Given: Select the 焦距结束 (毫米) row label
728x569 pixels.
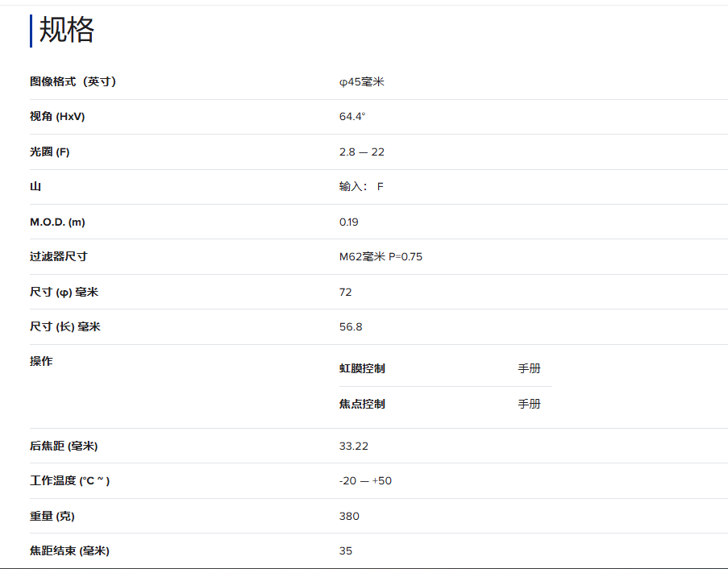Looking at the screenshot, I should pyautogui.click(x=69, y=550).
